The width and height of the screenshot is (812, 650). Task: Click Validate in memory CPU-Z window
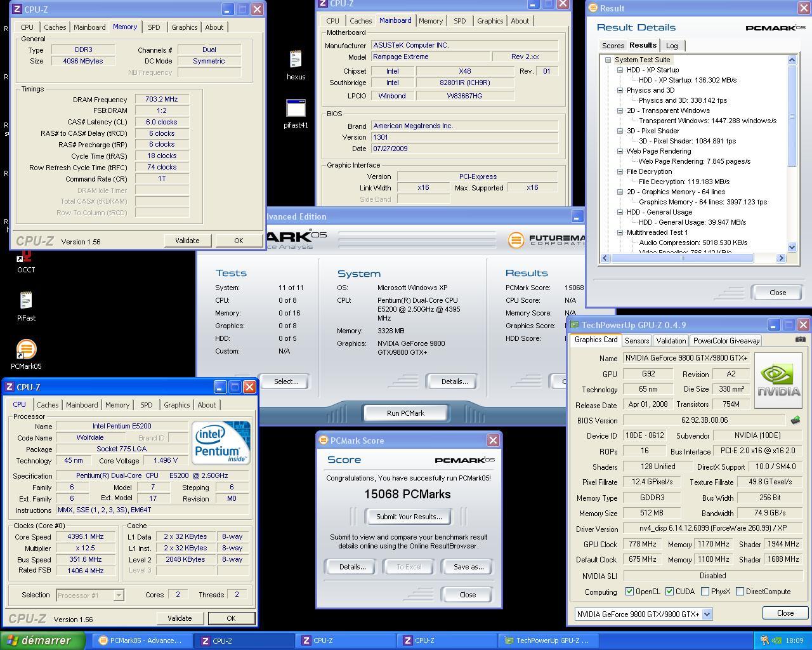pyautogui.click(x=187, y=241)
